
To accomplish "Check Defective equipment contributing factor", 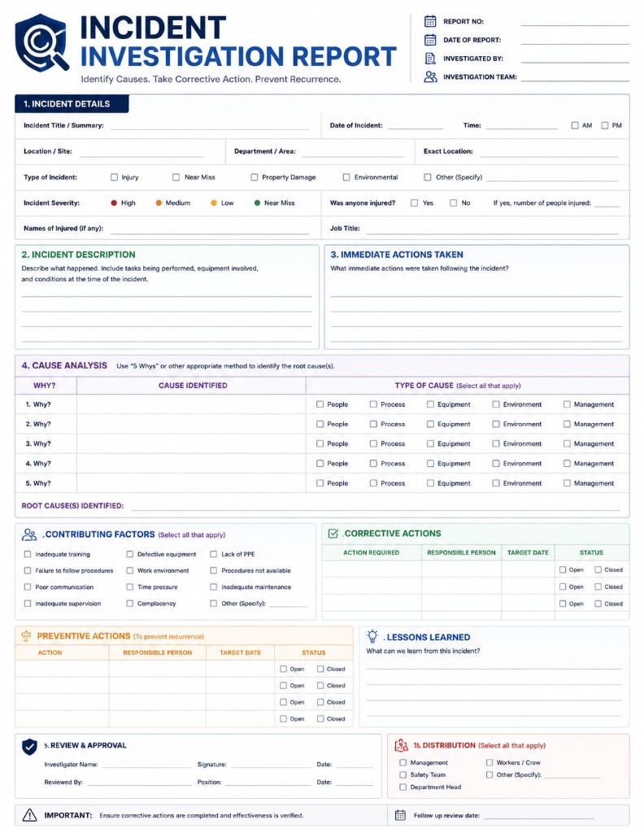I will click(129, 554).
